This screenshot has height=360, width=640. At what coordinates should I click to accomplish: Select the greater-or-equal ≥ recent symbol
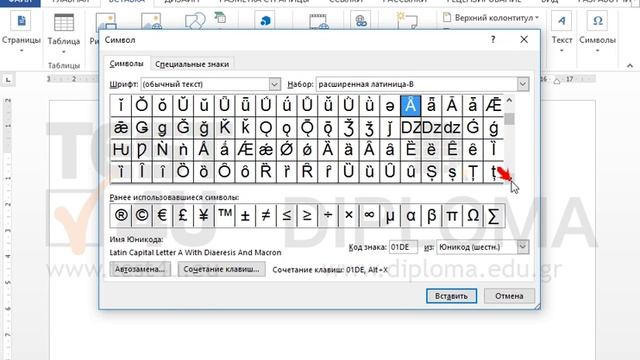[x=307, y=216]
